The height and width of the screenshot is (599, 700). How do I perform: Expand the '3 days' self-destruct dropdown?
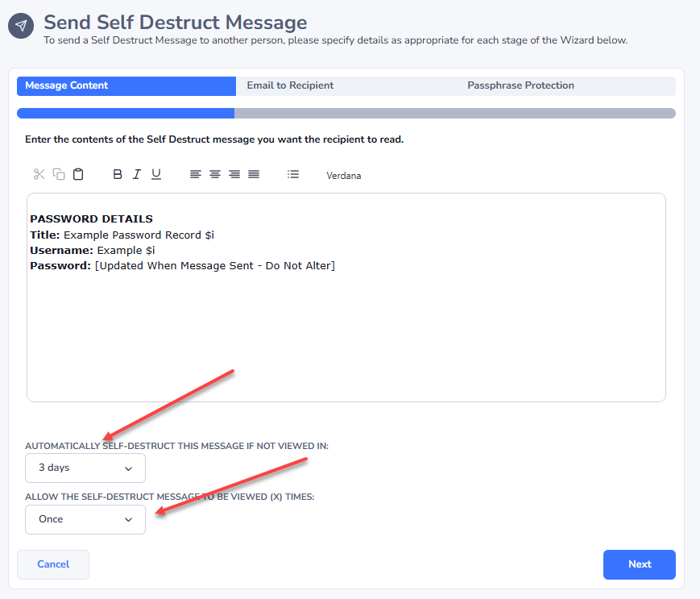(85, 468)
